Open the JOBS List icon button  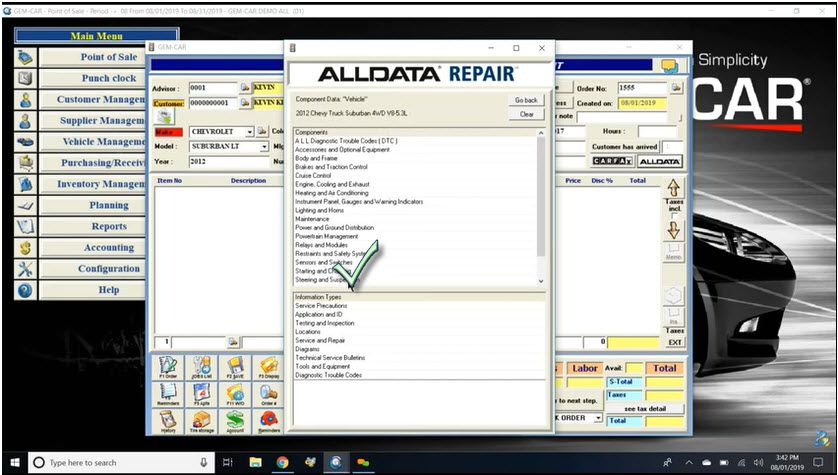click(x=201, y=368)
